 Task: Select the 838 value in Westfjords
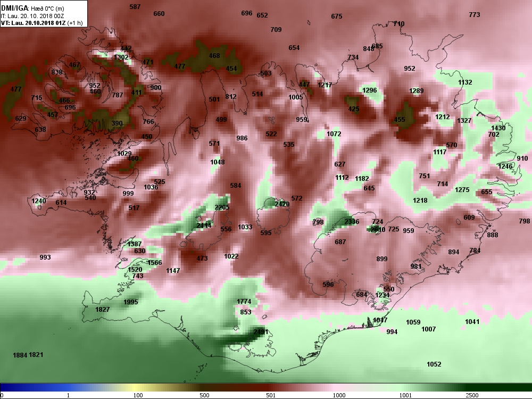57,72
